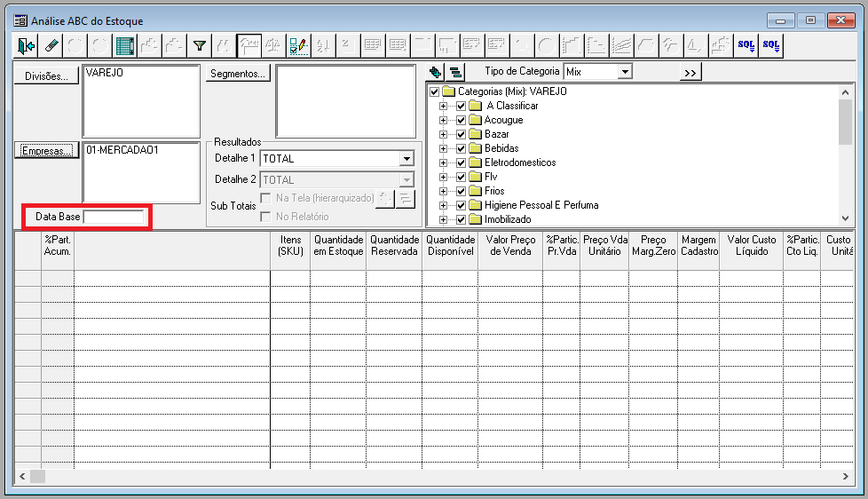
Task: Expand the A Classificar tree node
Action: [443, 106]
